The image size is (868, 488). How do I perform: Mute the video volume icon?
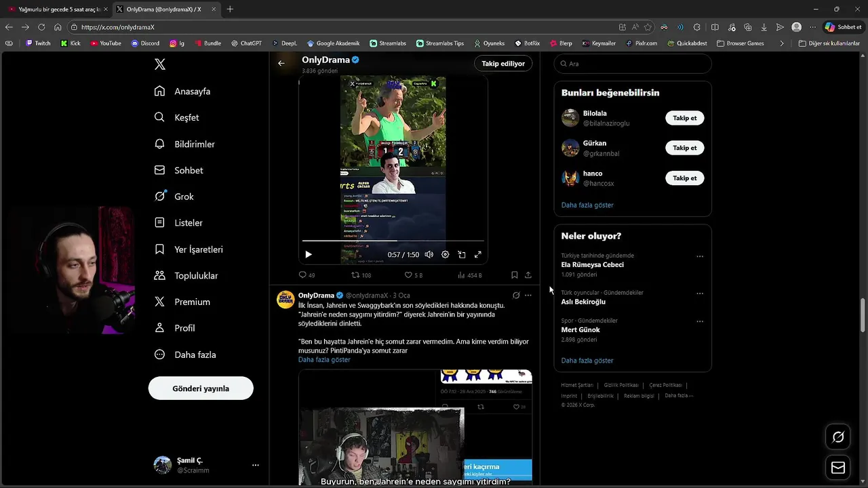429,254
